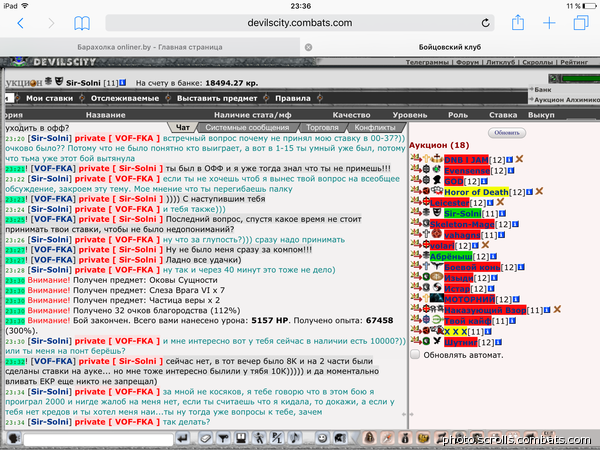This screenshot has width=600, height=450.
Task: Switch to the Чат tab
Action: pos(183,127)
